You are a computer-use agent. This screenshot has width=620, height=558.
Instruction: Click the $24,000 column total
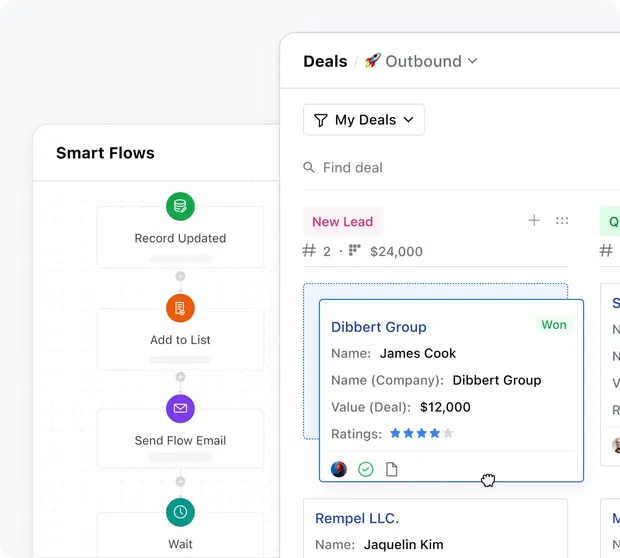tap(396, 252)
